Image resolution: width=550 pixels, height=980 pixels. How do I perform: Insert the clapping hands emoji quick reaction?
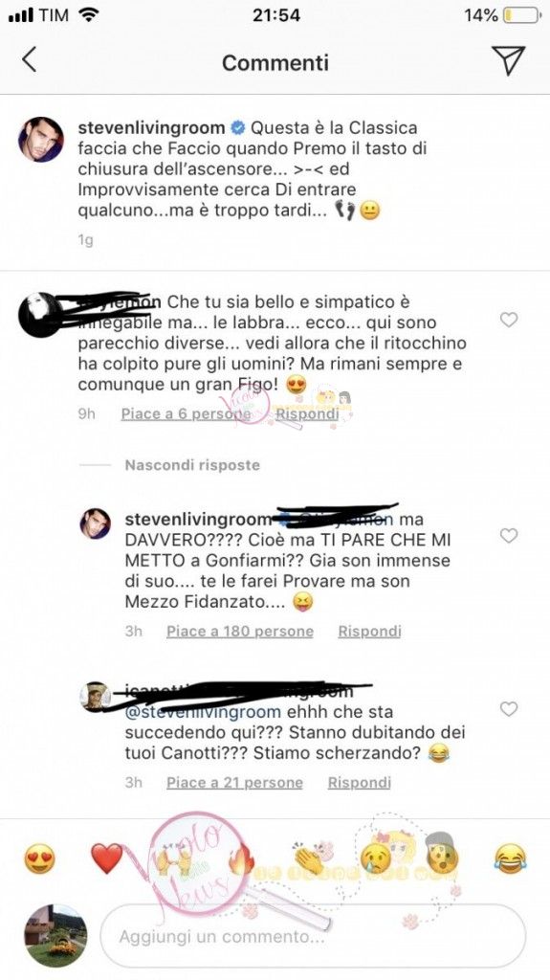coord(308,858)
